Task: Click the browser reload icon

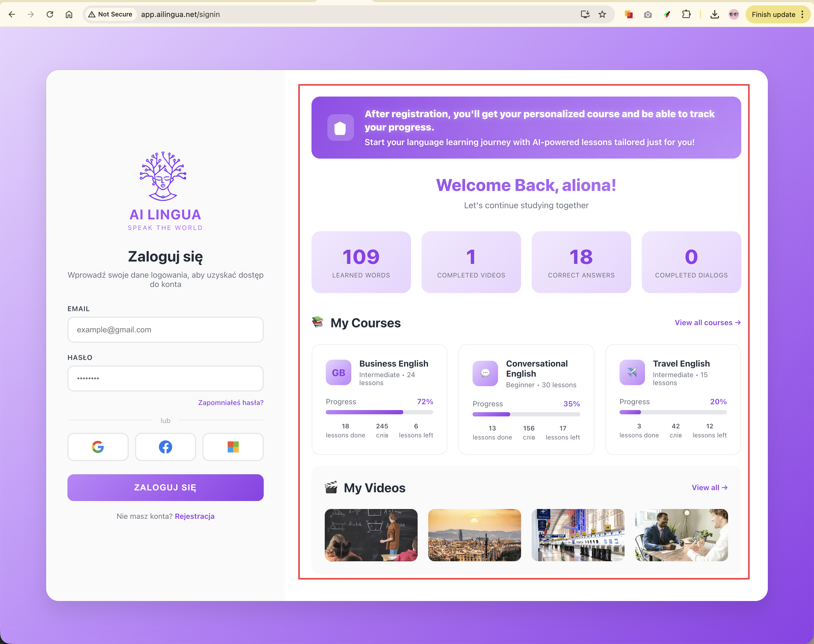Action: pyautogui.click(x=50, y=14)
